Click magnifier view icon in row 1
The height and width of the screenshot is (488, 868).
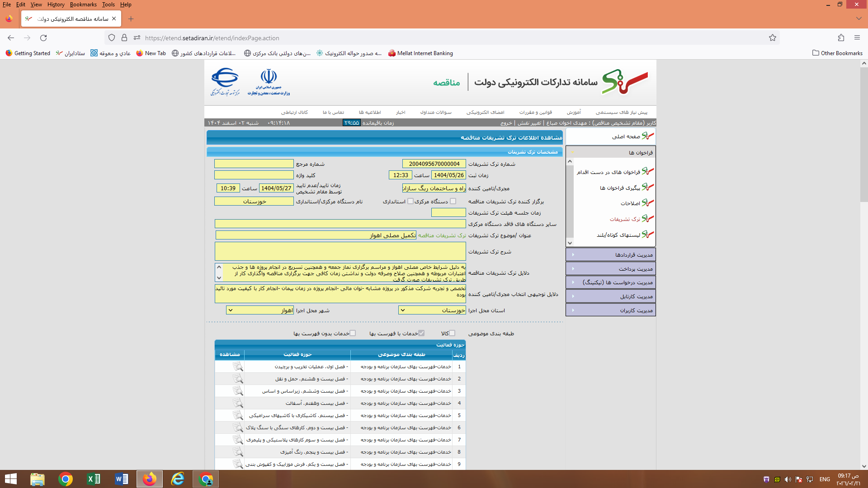click(x=238, y=366)
